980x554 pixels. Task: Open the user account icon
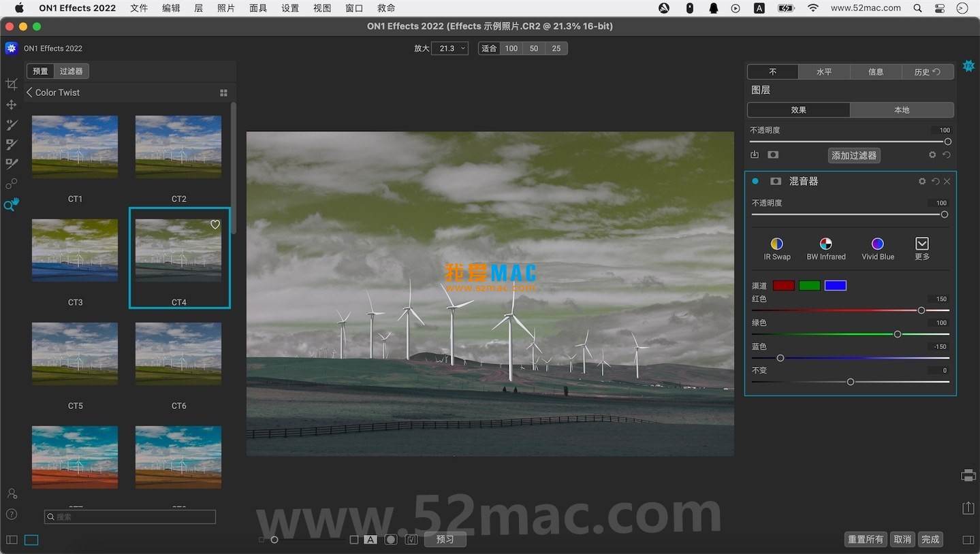pyautogui.click(x=12, y=494)
